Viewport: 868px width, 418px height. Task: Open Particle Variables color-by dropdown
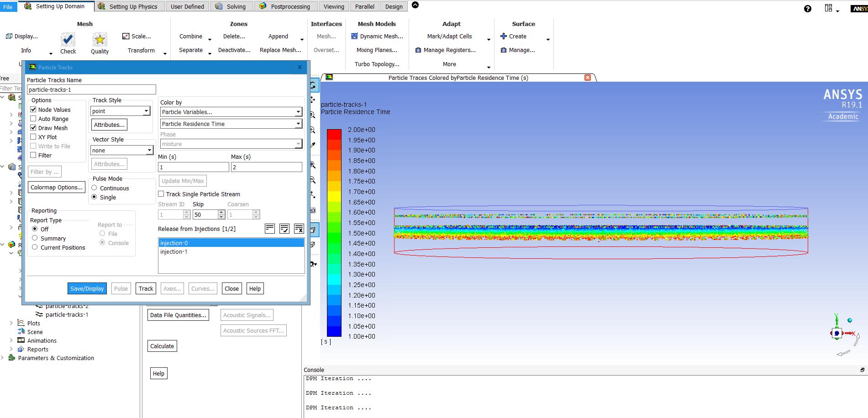point(231,112)
